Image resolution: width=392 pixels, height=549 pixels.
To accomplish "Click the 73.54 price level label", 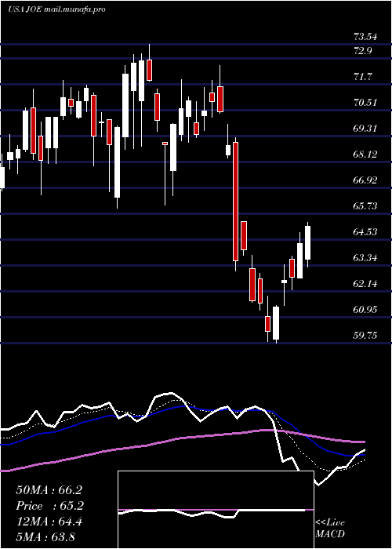I will (x=365, y=36).
